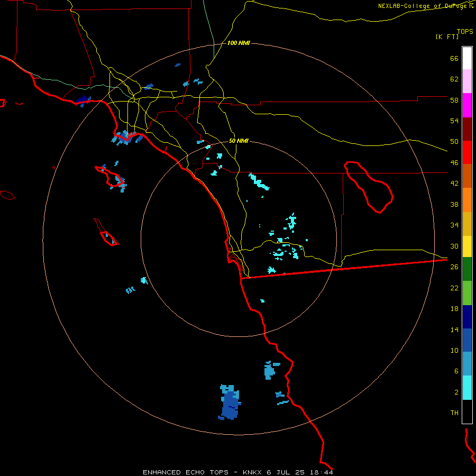Screen dimensions: 476x476
Task: Pick the light blue legend band
Action: (467, 364)
